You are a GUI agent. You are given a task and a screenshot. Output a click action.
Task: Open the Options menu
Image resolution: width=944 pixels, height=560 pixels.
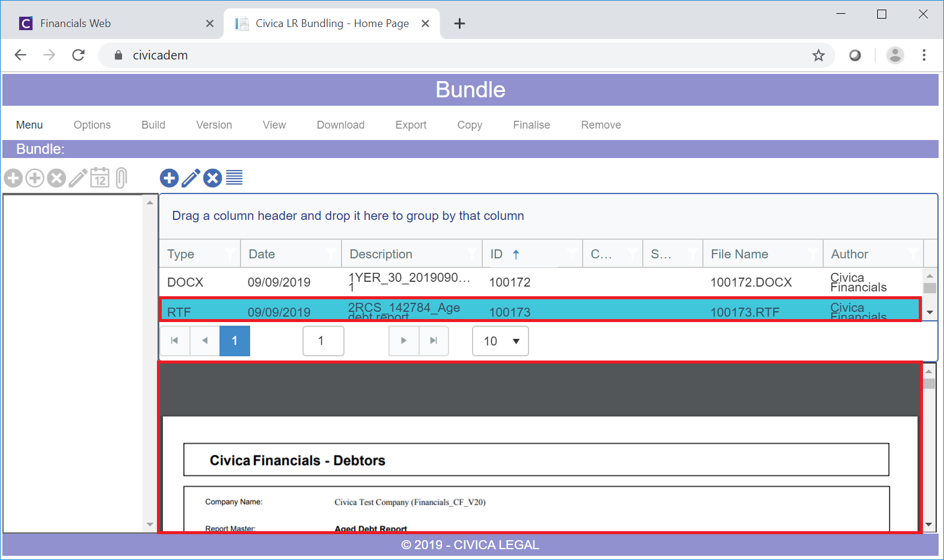pyautogui.click(x=92, y=125)
